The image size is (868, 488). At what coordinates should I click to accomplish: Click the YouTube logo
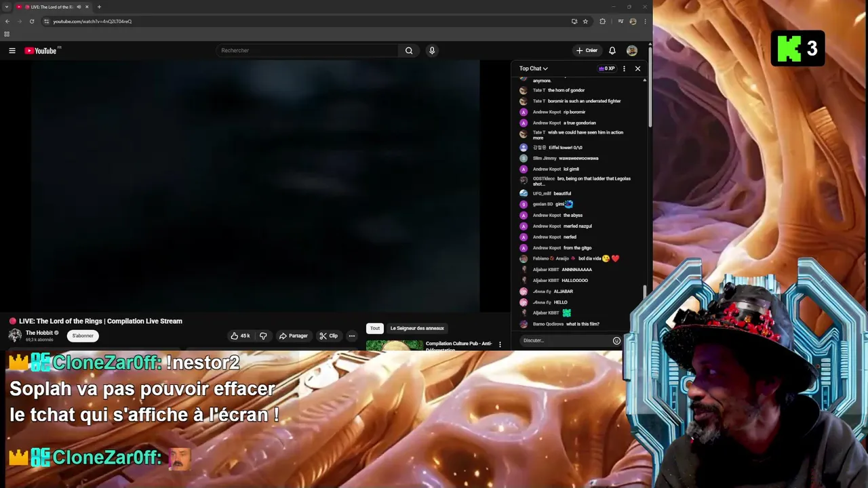(x=41, y=51)
